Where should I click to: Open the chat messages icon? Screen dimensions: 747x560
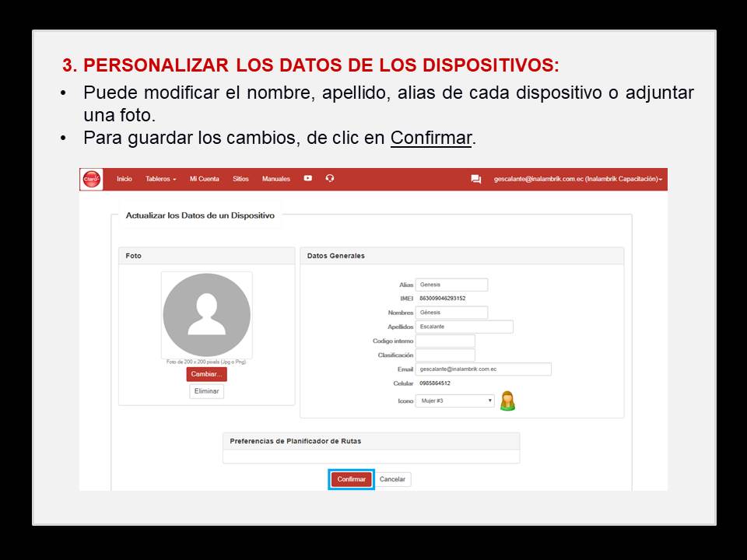click(476, 179)
